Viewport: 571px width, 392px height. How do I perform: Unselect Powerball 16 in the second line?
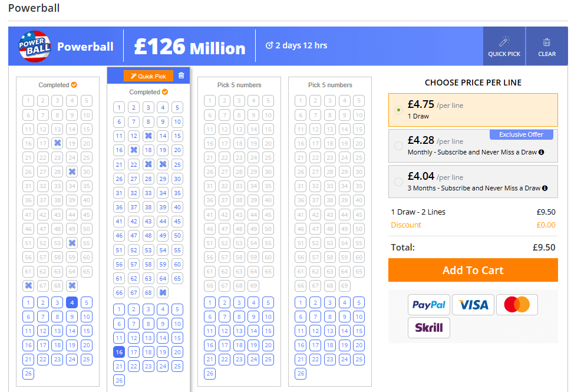tap(119, 353)
